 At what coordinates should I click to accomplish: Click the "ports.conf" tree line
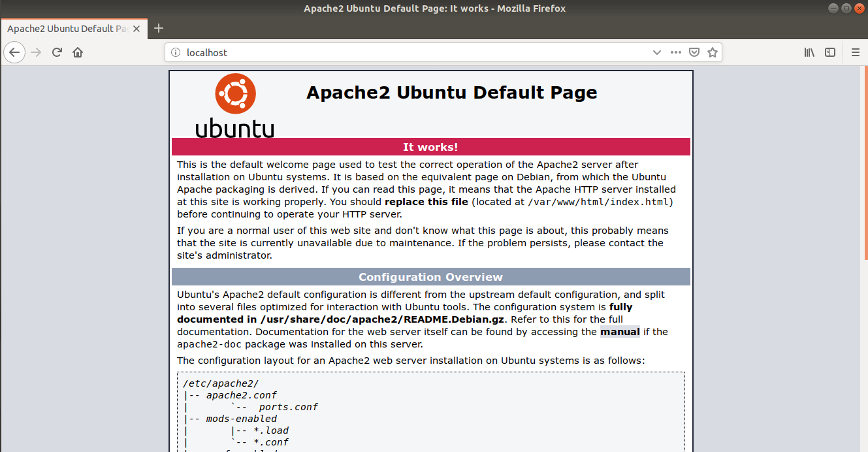click(x=288, y=407)
